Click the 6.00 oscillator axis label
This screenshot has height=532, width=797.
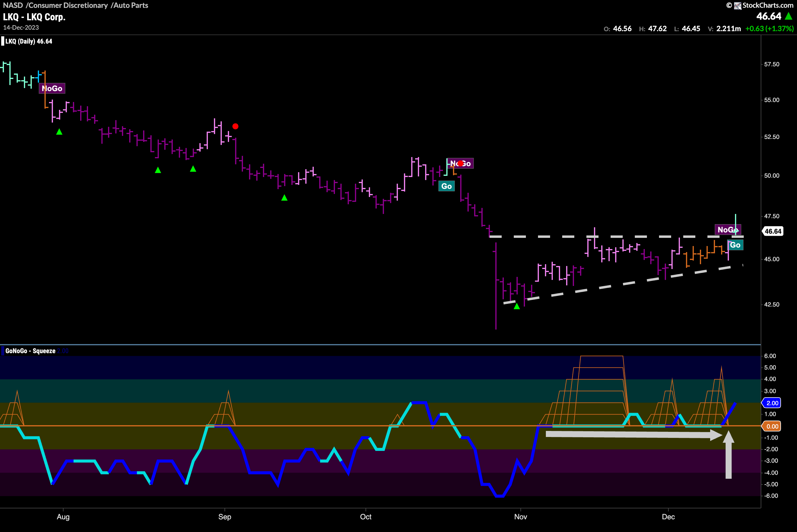point(770,356)
